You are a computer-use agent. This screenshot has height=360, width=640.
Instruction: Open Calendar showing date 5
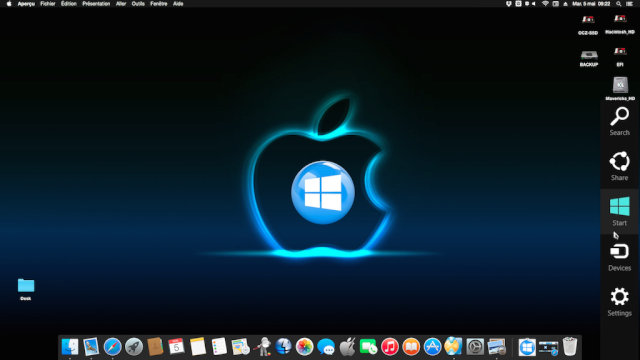[176, 347]
